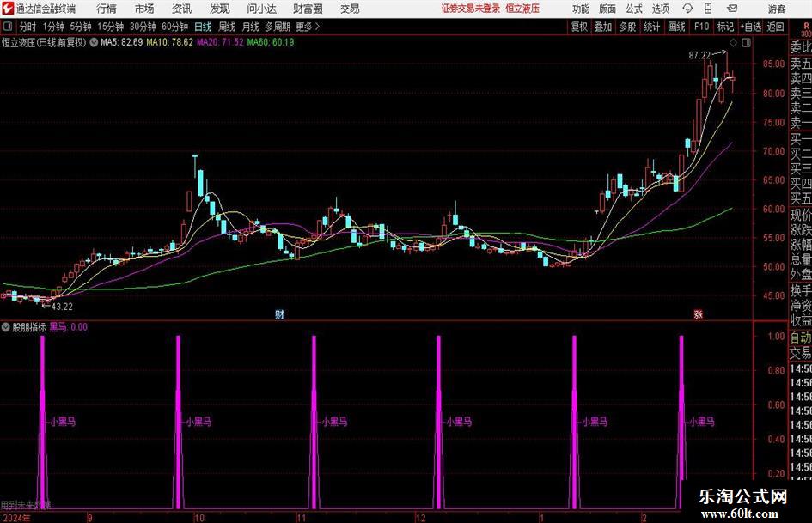812x523 pixels.
Task: Select the 日线 period tab
Action: click(203, 27)
